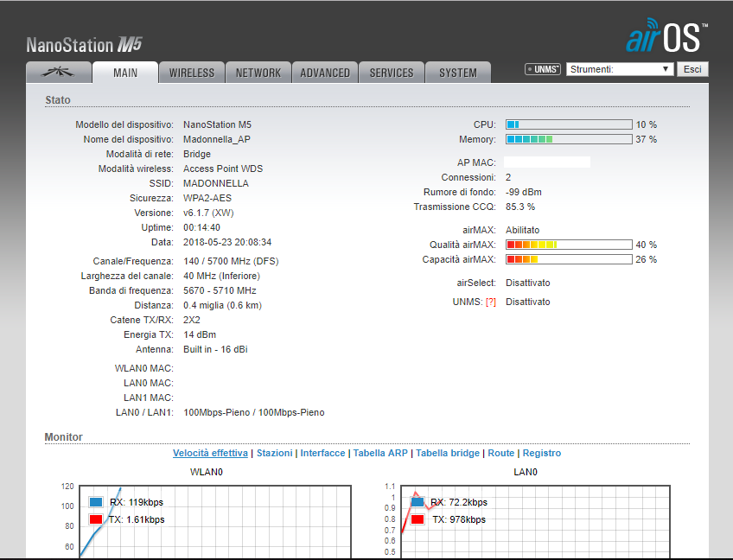Open the Route monitor link
The height and width of the screenshot is (560, 733).
[501, 453]
